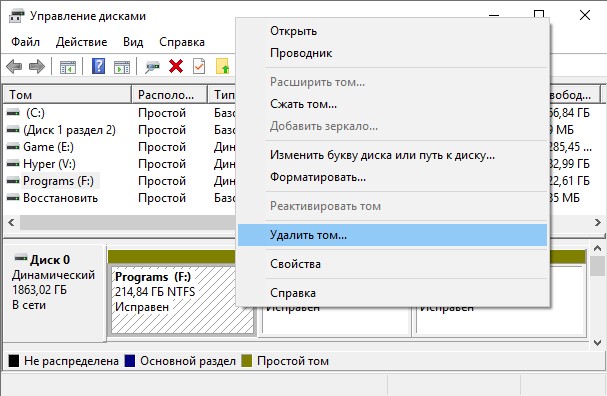Click drive icon next to (C:)

(13, 113)
